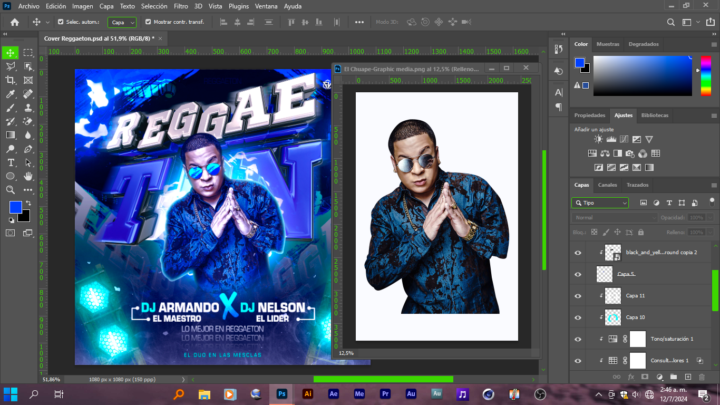Open Photoshop from Windows taskbar
720x405 pixels.
pos(281,394)
